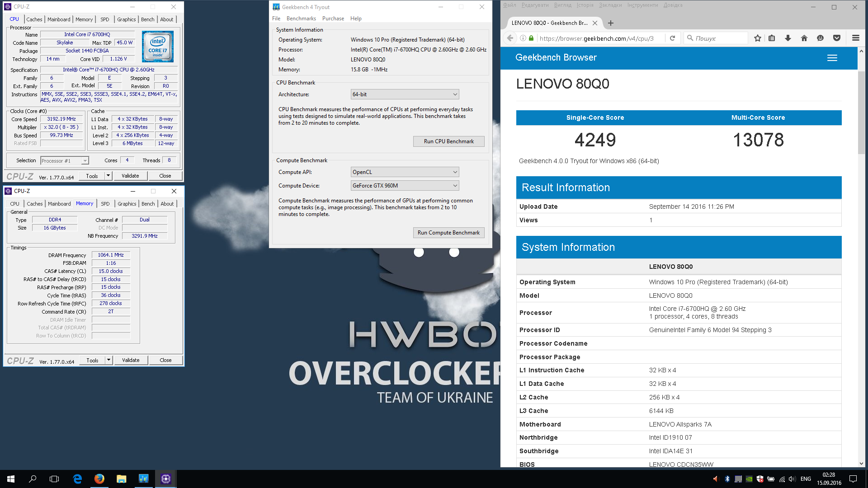Open taskbar search magnifier
The height and width of the screenshot is (488, 868).
pyautogui.click(x=33, y=479)
